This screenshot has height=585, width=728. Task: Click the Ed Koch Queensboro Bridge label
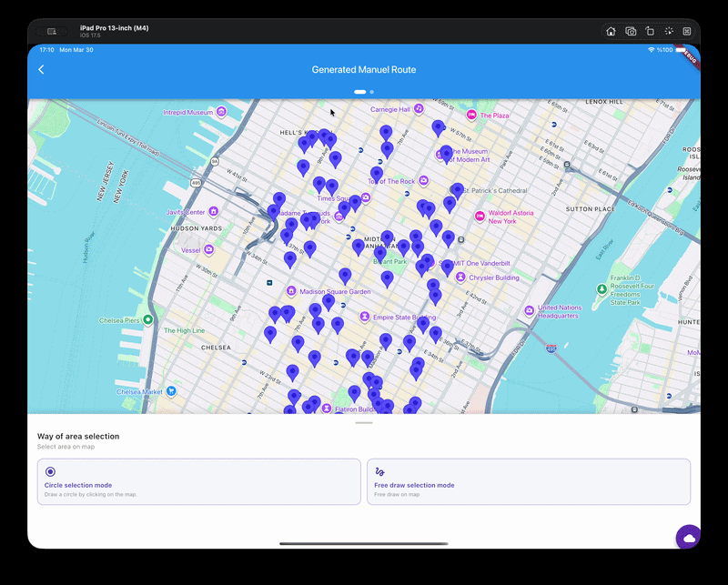pos(656,218)
